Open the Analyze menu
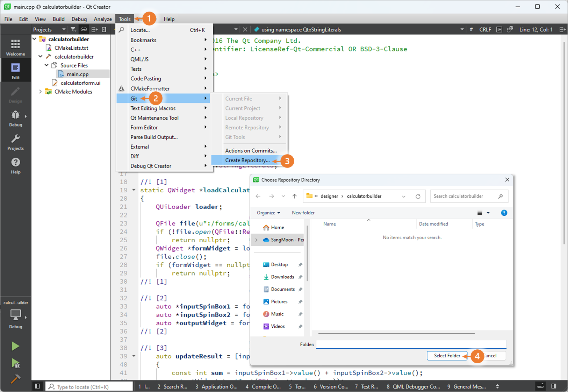Screen dimensions: 568x392 pyautogui.click(x=102, y=19)
